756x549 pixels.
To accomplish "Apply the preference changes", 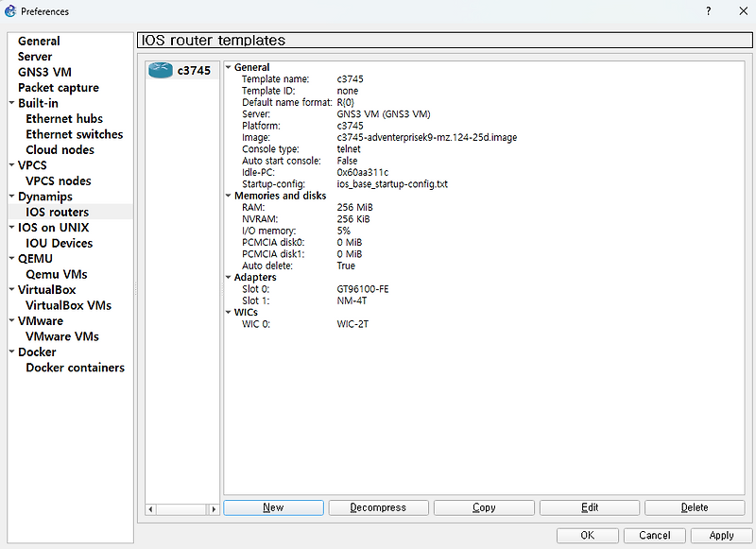I will 720,534.
